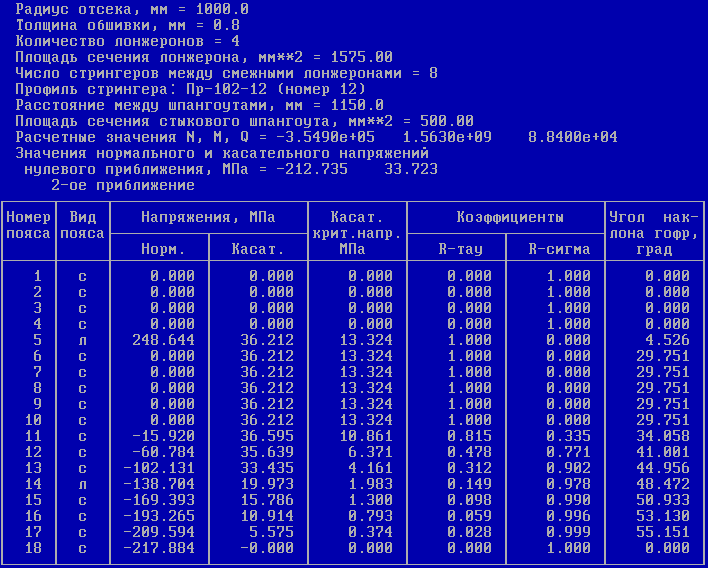Select frame spacing value 1150.0
Screen dimensions: 708x568
(357, 105)
